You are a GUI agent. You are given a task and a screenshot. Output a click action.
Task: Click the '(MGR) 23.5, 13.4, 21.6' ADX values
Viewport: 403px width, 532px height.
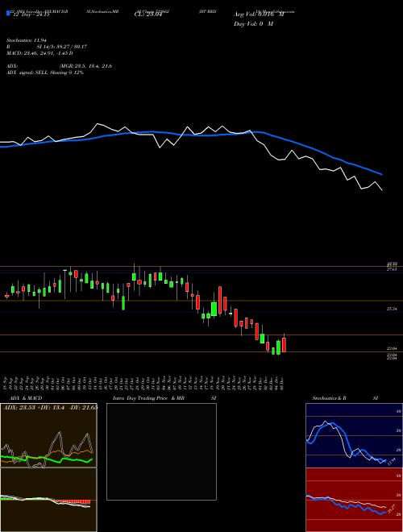(85, 66)
